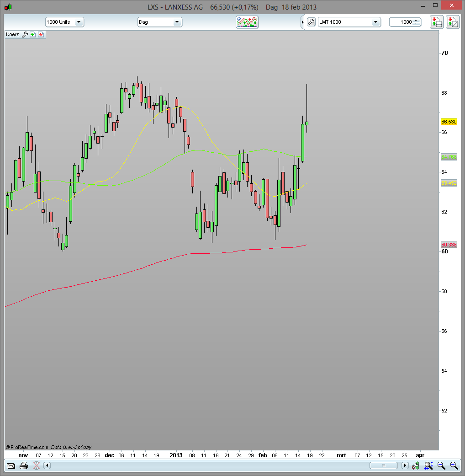This screenshot has width=465, height=476.
Task: Click the yellow 63,452 moving average label
Action: coord(449,183)
